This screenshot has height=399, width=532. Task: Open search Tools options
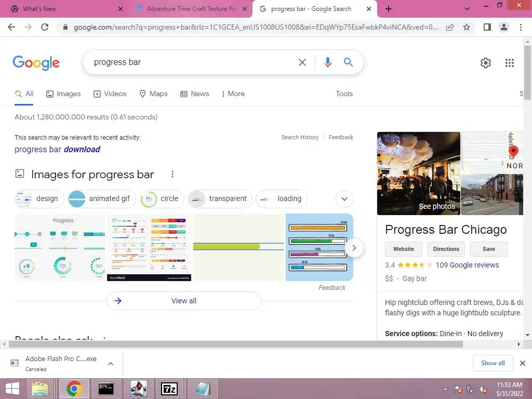[x=344, y=94]
